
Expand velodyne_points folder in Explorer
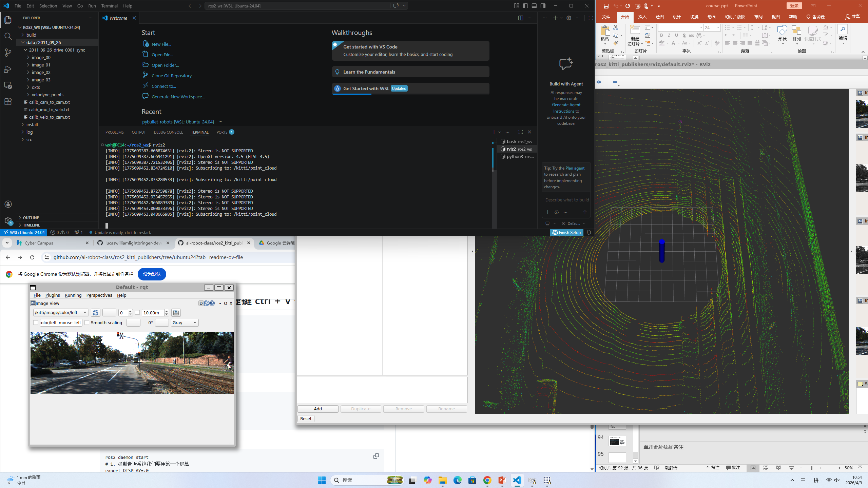(47, 95)
